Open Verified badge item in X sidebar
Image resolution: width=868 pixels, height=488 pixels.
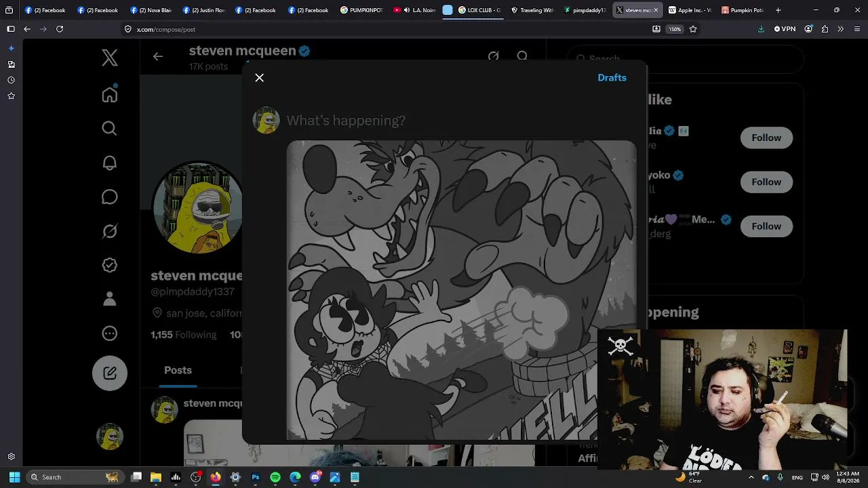pos(110,265)
